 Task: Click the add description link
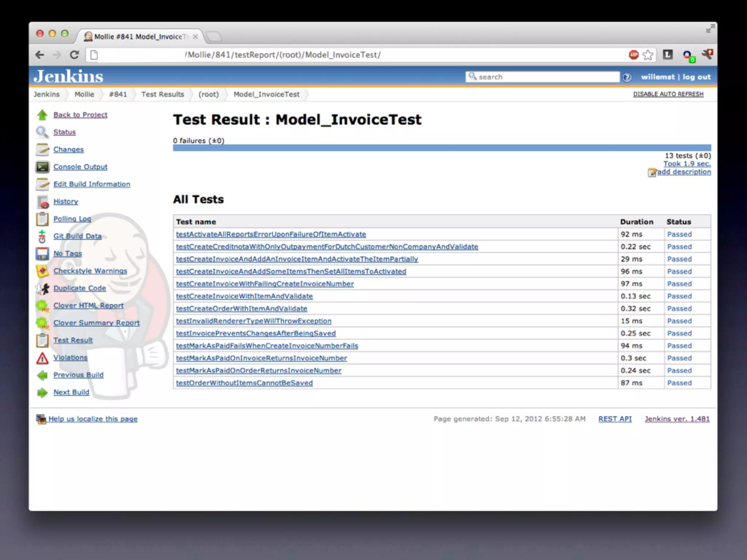tap(684, 172)
